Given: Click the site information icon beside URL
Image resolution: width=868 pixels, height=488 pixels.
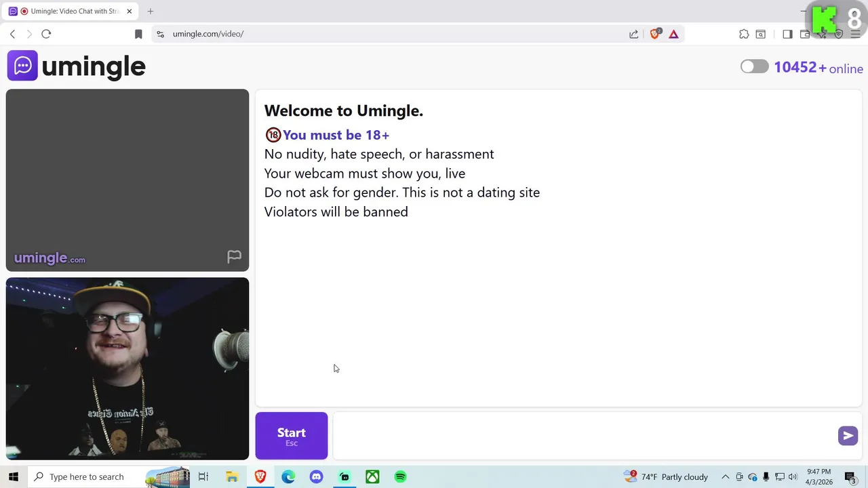Looking at the screenshot, I should tap(160, 34).
